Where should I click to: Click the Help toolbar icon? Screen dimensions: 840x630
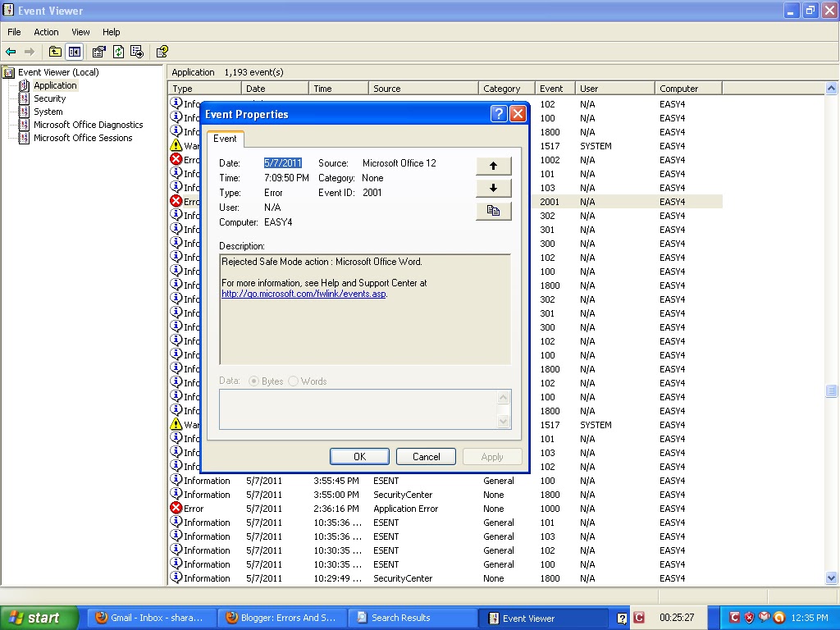tap(162, 52)
